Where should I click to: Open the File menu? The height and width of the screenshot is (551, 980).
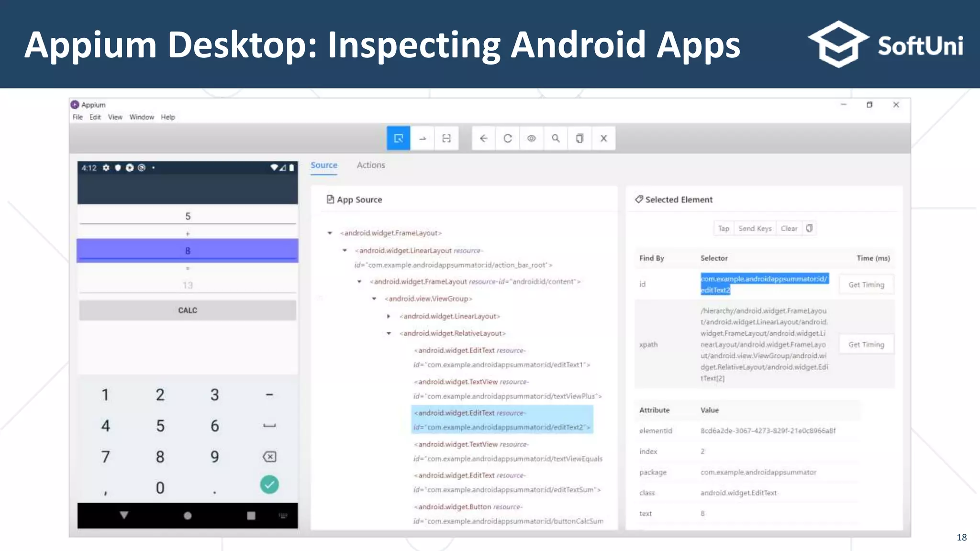click(x=78, y=117)
